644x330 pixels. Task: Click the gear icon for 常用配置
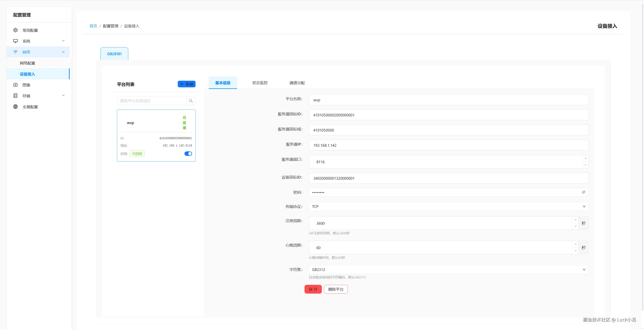[x=15, y=30]
